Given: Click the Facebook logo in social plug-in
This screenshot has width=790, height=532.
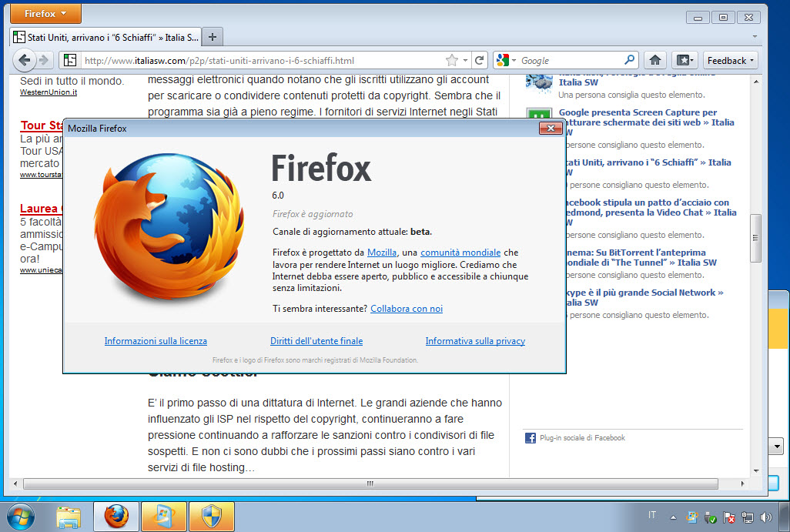Looking at the screenshot, I should tap(531, 438).
